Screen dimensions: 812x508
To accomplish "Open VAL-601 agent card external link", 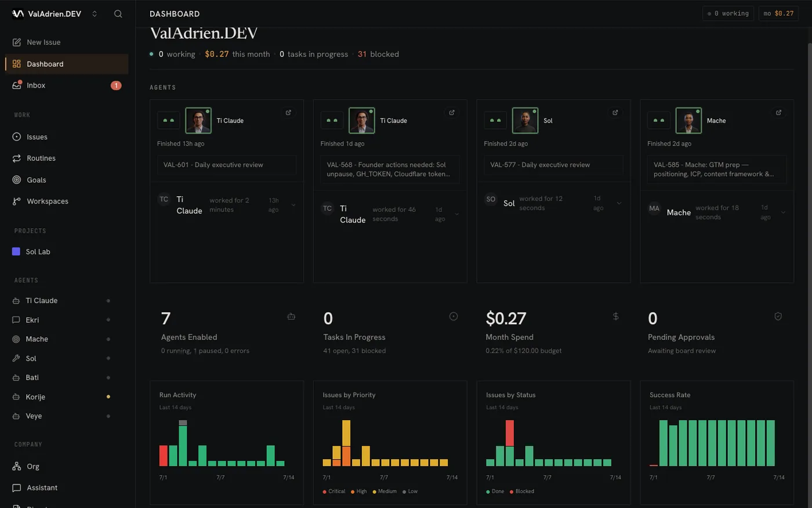I will click(x=288, y=113).
